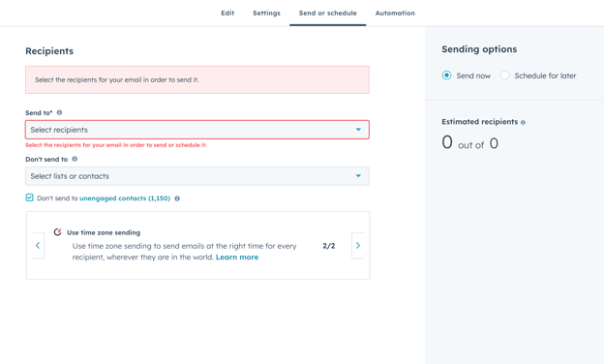Open Learn more about time zone sending
Image resolution: width=604 pixels, height=364 pixels.
[x=237, y=257]
